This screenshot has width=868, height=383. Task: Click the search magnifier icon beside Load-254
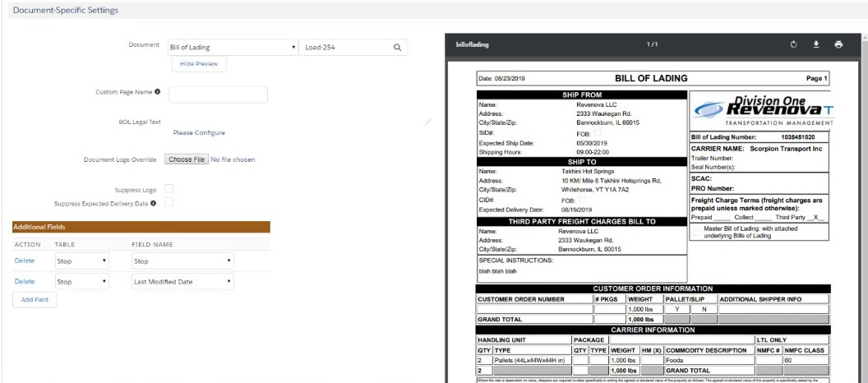tap(397, 48)
